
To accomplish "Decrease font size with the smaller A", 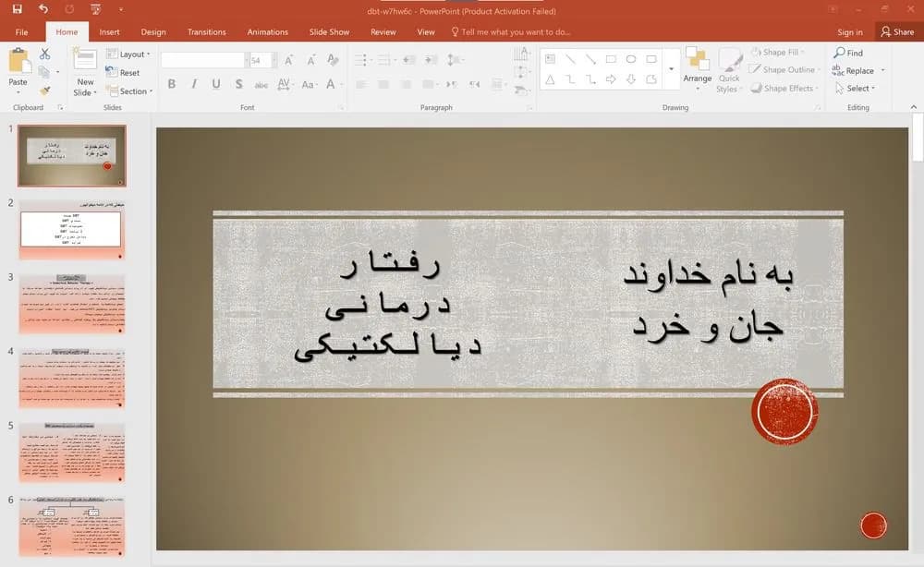I will (310, 60).
